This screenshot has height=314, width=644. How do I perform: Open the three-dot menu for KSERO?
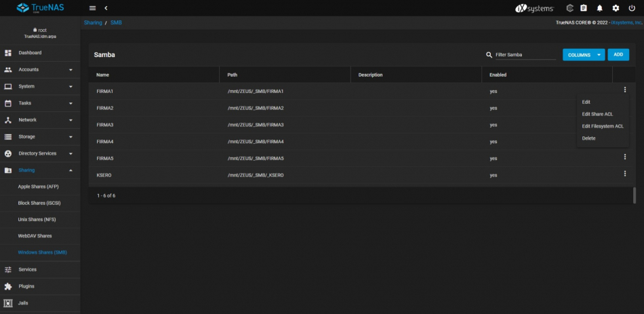click(624, 174)
